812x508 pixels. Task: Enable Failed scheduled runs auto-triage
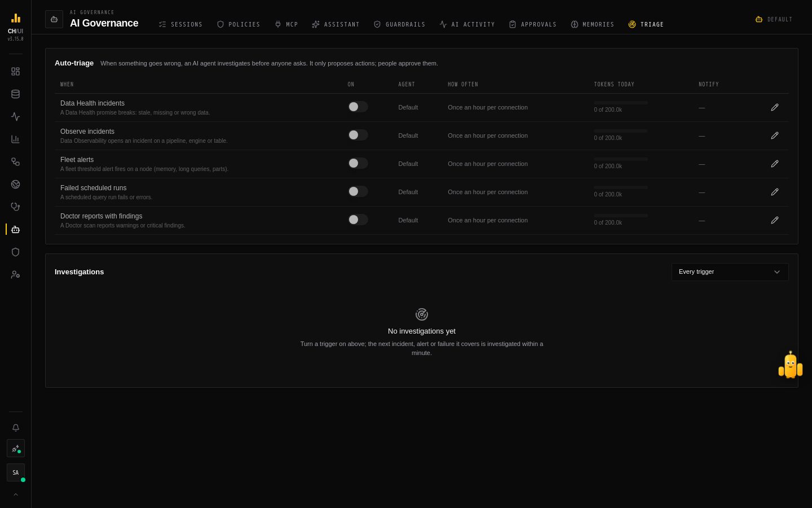click(x=358, y=191)
